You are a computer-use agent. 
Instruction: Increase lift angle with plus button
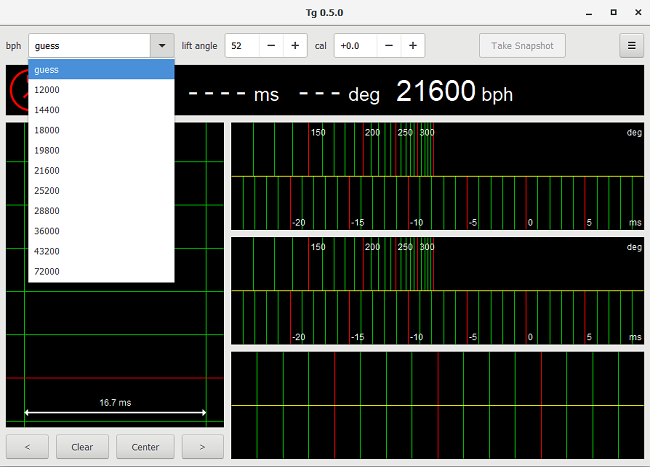point(295,46)
